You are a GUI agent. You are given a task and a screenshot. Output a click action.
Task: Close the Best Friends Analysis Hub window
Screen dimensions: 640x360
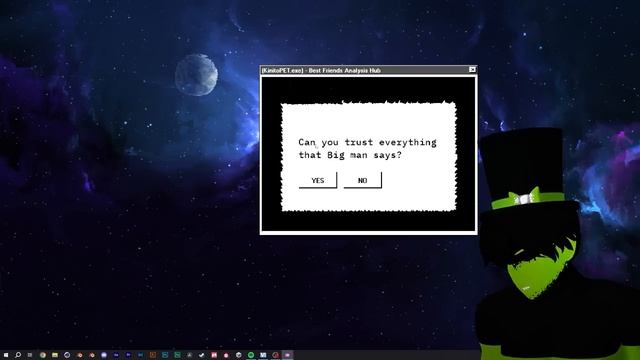[472, 70]
